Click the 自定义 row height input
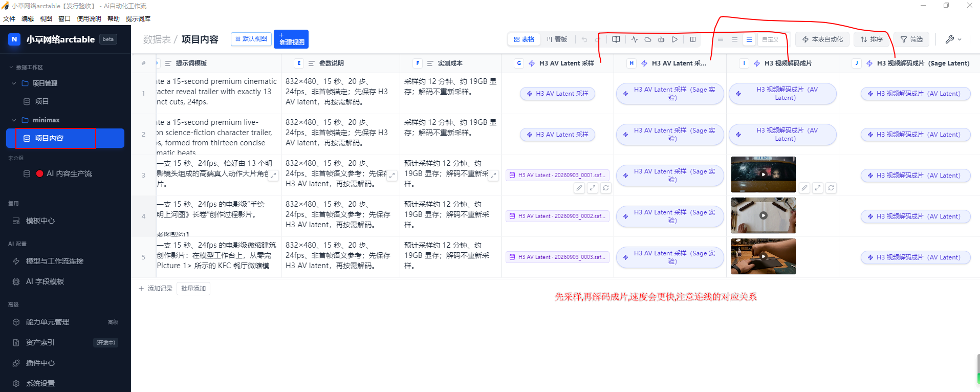 (x=773, y=39)
